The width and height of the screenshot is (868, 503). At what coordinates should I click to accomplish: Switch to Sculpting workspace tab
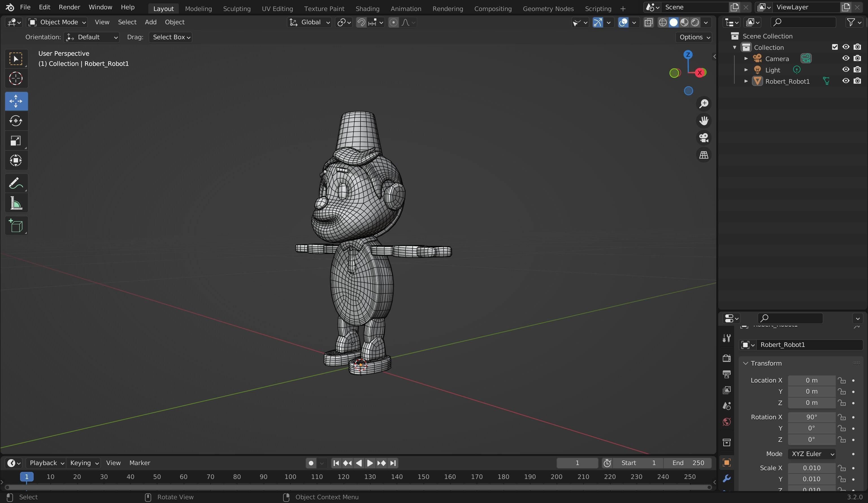(x=236, y=8)
